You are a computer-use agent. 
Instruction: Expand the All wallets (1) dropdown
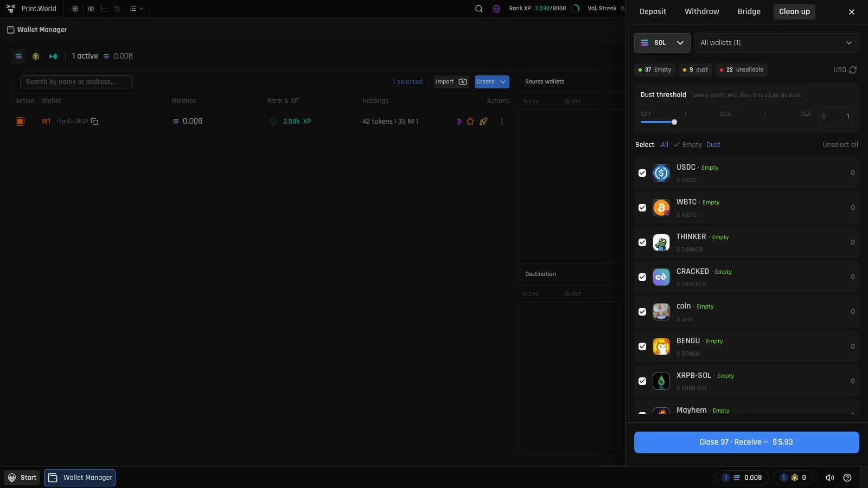coord(777,43)
